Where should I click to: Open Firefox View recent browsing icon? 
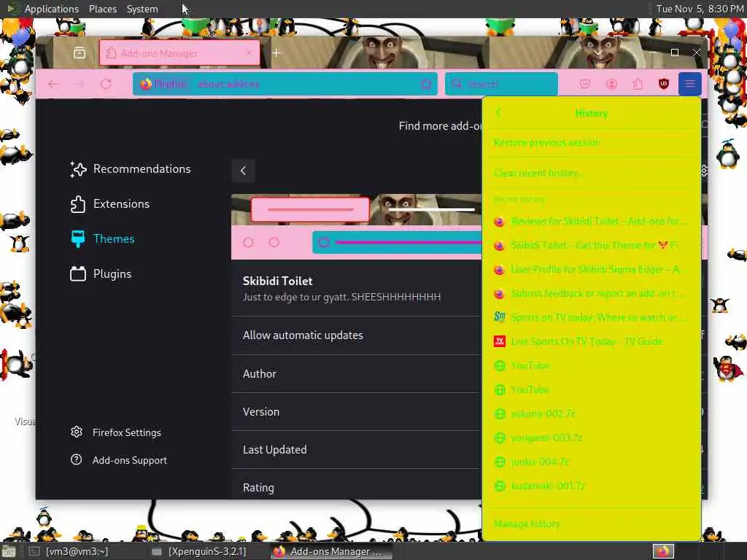(80, 52)
